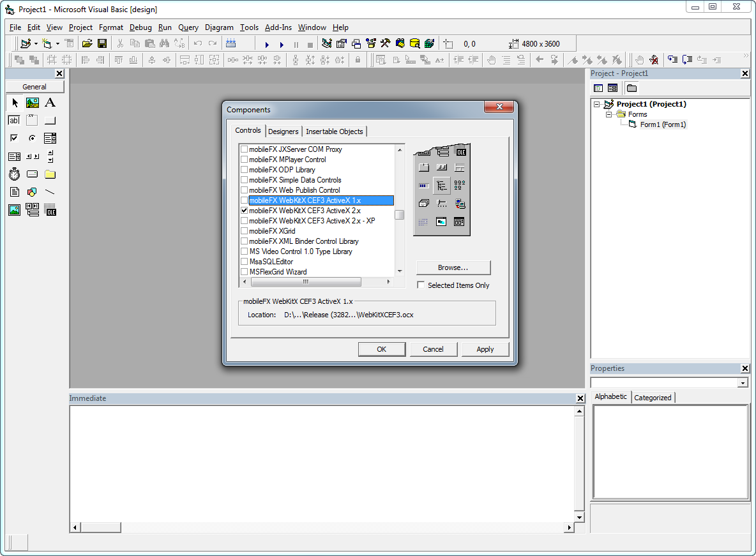The width and height of the screenshot is (756, 556).
Task: Click the General toolbox tab button
Action: pos(34,87)
